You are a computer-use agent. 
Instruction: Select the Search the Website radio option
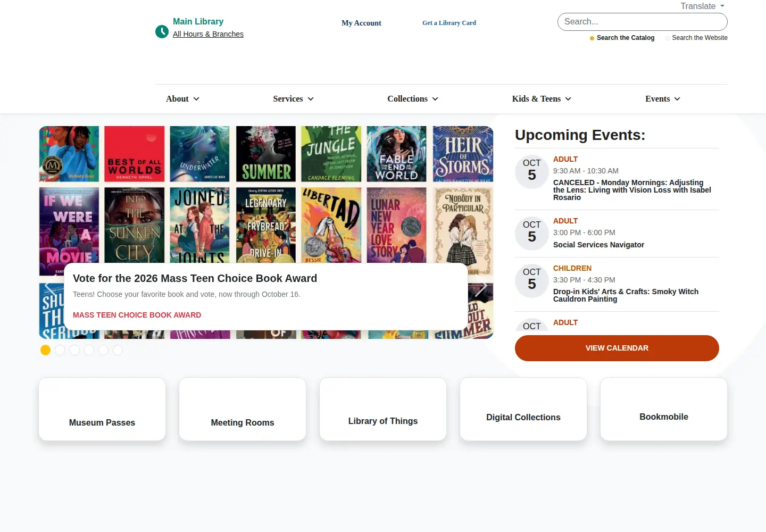coord(668,38)
